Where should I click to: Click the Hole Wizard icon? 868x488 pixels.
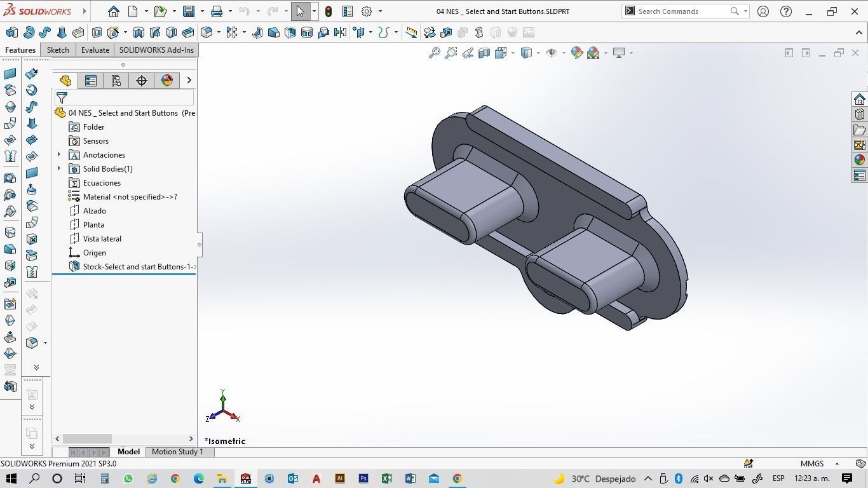[114, 32]
